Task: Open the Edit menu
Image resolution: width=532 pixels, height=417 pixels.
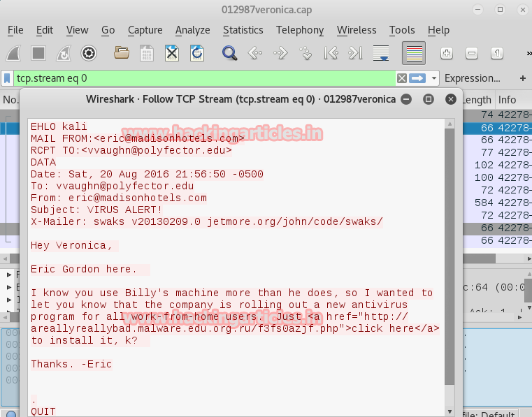Action: coord(45,30)
